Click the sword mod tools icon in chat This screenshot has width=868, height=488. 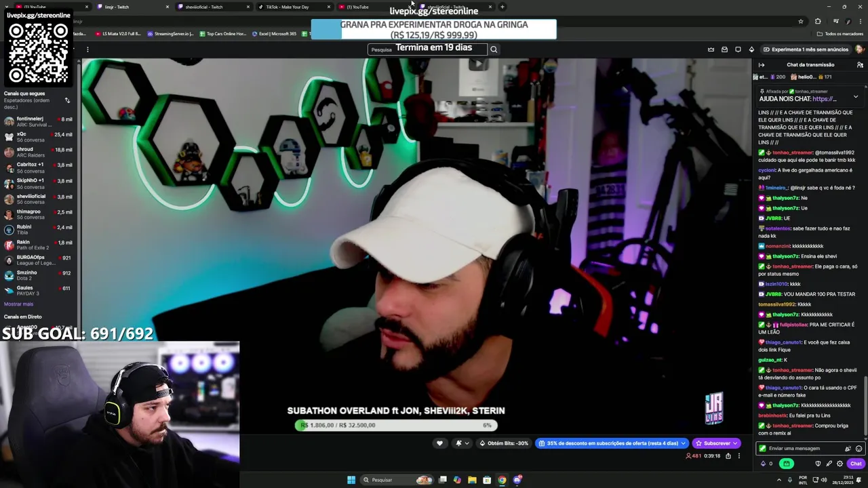pos(829,464)
